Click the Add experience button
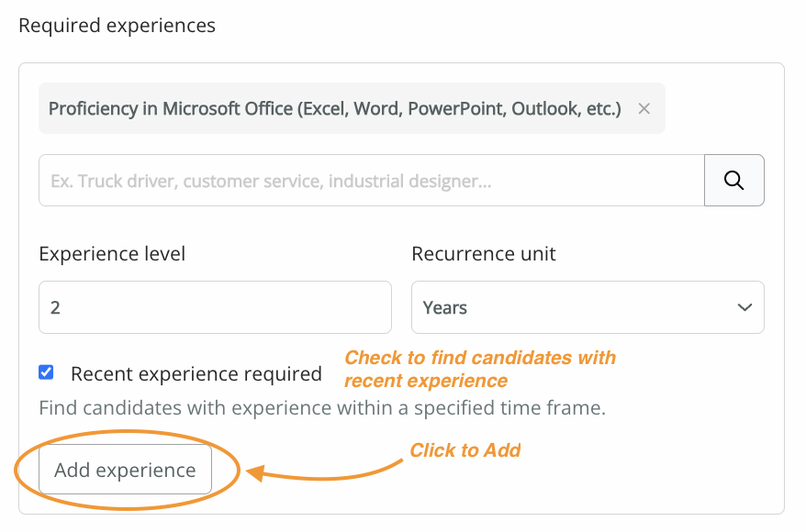Viewport: 806px width, 532px height. tap(125, 470)
